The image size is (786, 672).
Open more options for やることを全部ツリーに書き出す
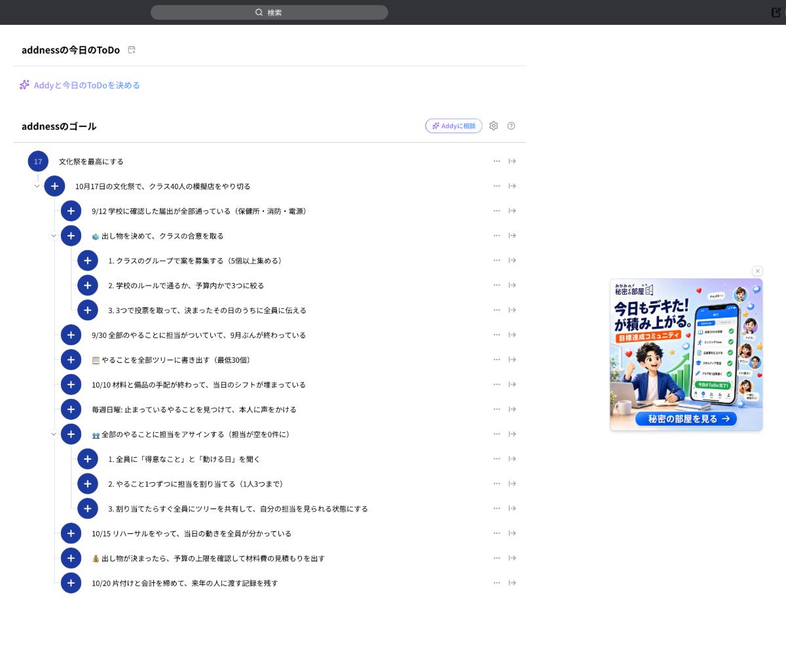(x=496, y=360)
